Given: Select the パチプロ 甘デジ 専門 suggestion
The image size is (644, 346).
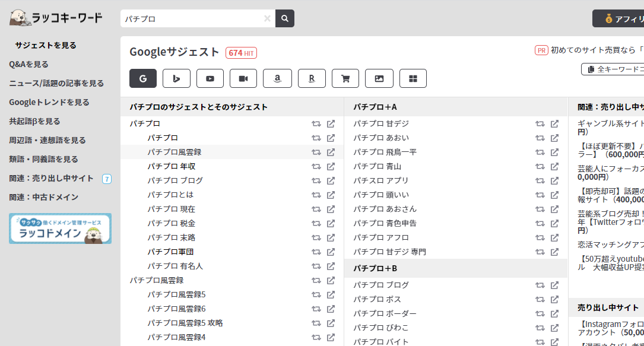Looking at the screenshot, I should [x=389, y=252].
